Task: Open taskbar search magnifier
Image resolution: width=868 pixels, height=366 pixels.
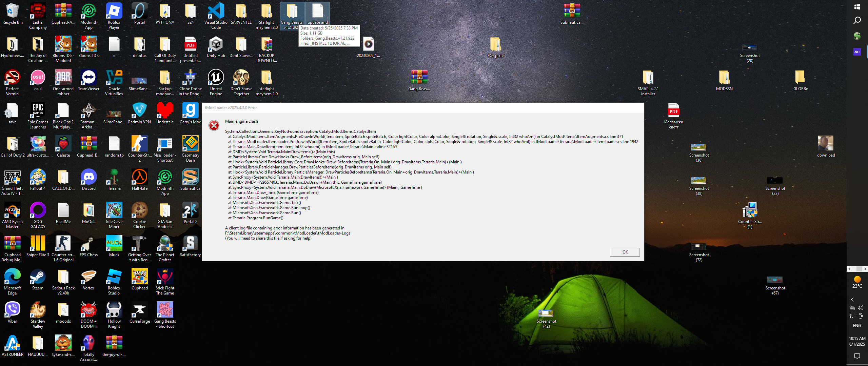Action: click(x=857, y=21)
